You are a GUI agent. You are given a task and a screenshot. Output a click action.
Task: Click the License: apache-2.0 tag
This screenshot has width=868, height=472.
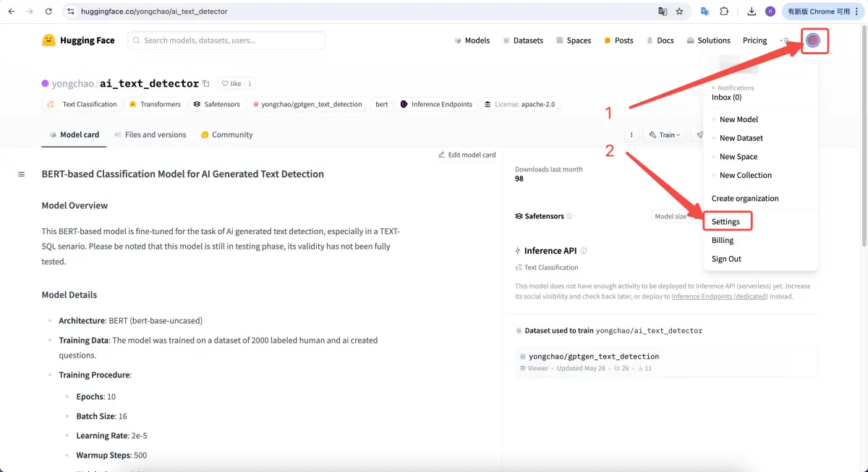point(519,104)
